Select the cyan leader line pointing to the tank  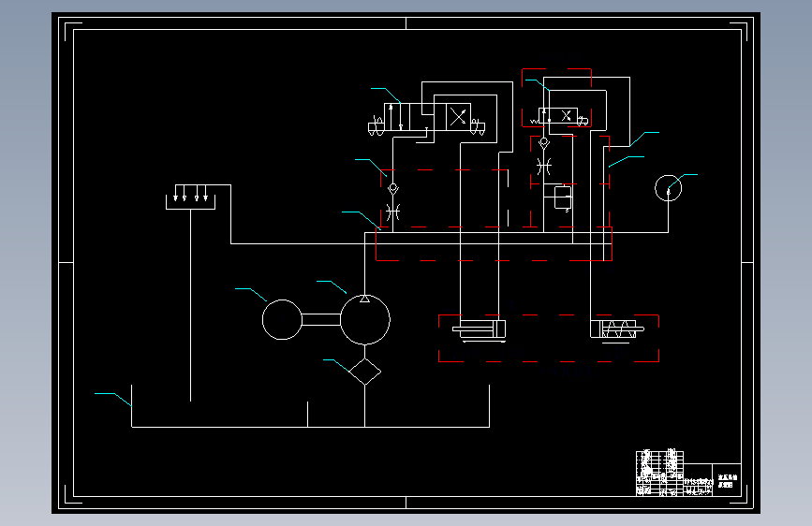[x=113, y=400]
